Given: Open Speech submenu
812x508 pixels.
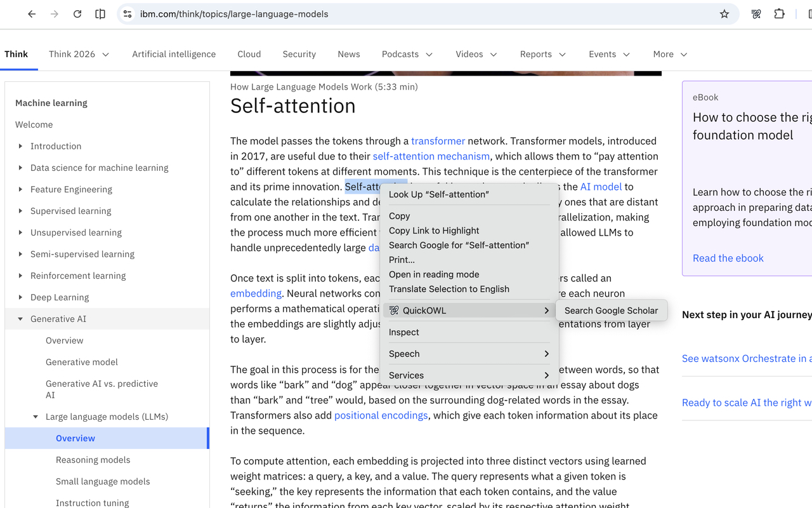Looking at the screenshot, I should (x=469, y=354).
